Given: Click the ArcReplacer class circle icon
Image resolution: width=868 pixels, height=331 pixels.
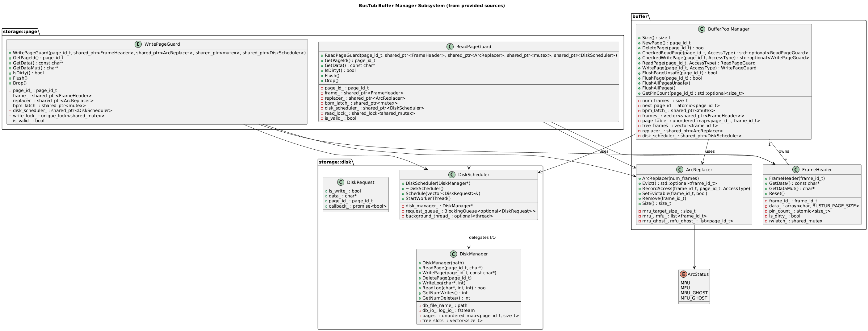Looking at the screenshot, I should tap(680, 170).
